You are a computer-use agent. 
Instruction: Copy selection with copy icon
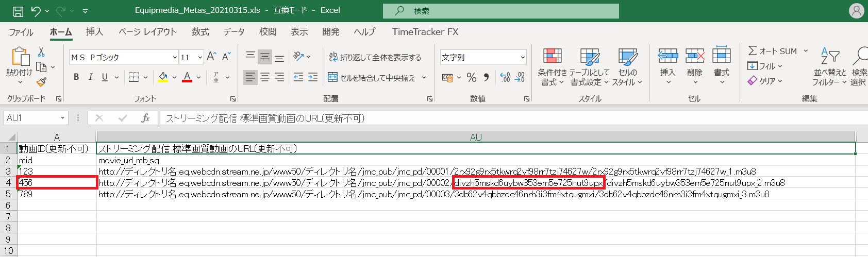click(x=42, y=67)
